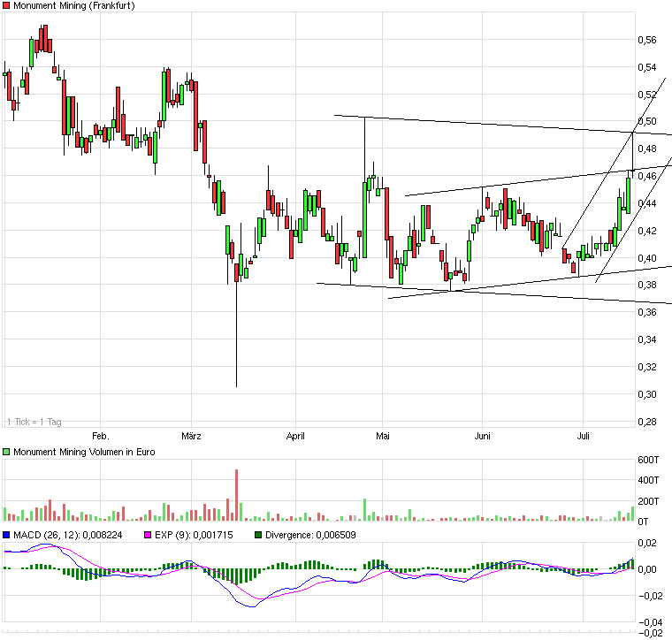The height and width of the screenshot is (640, 672).
Task: Click the 0,56 price axis value
Action: (647, 41)
